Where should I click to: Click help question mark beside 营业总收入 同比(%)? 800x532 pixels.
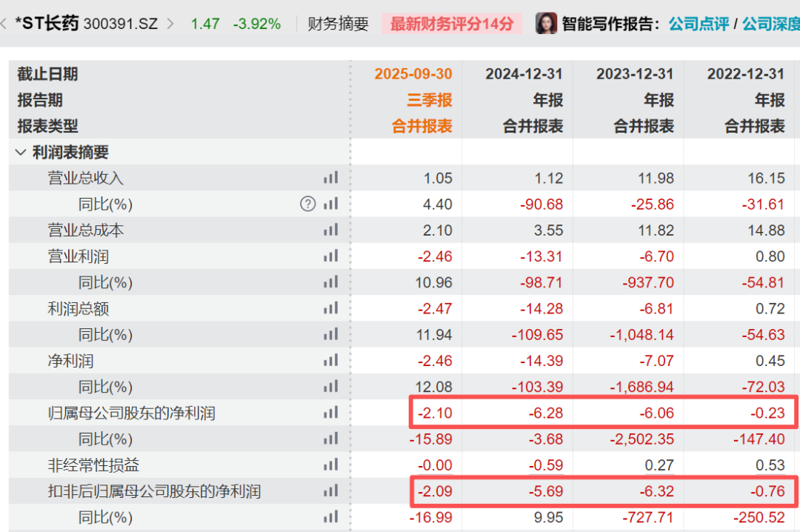point(307,204)
